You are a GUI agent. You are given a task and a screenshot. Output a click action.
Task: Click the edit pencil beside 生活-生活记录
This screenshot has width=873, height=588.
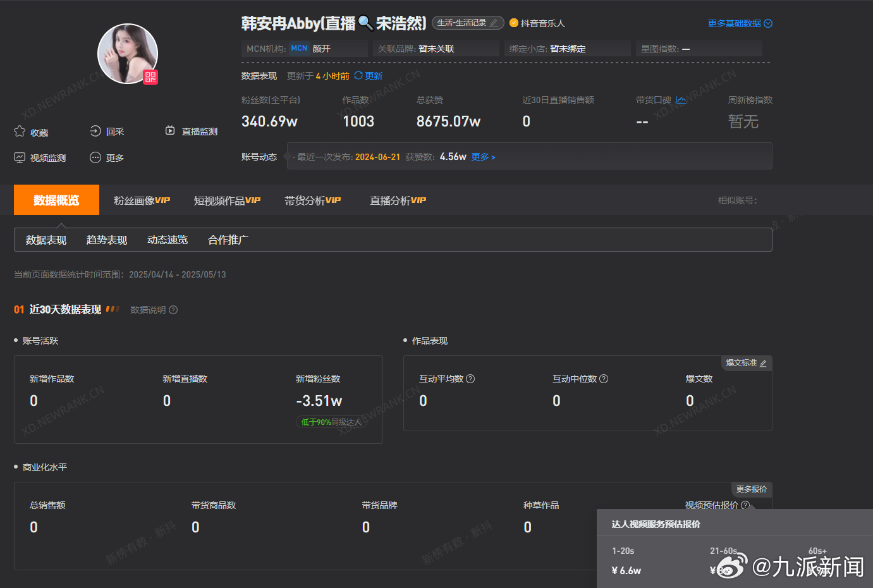(494, 23)
